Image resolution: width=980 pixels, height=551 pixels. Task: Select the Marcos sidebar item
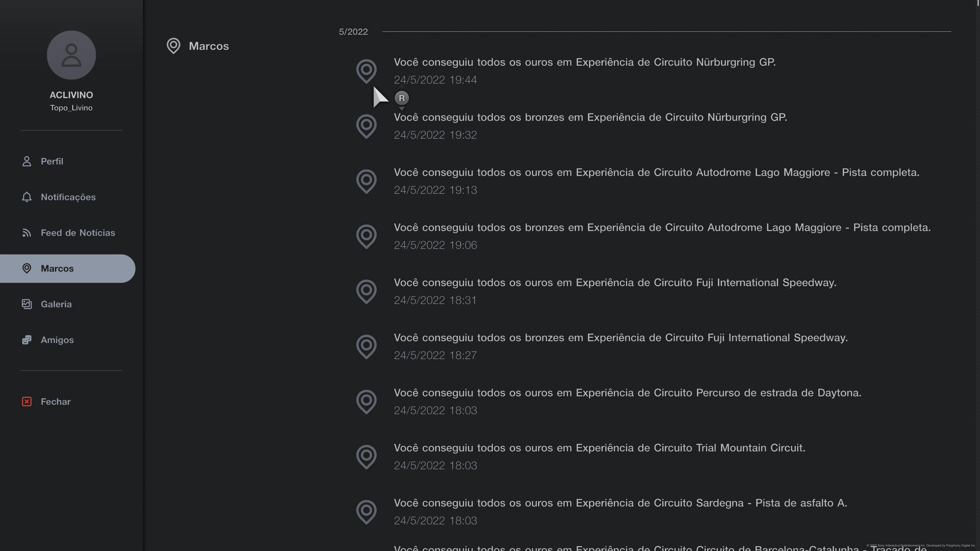point(68,268)
